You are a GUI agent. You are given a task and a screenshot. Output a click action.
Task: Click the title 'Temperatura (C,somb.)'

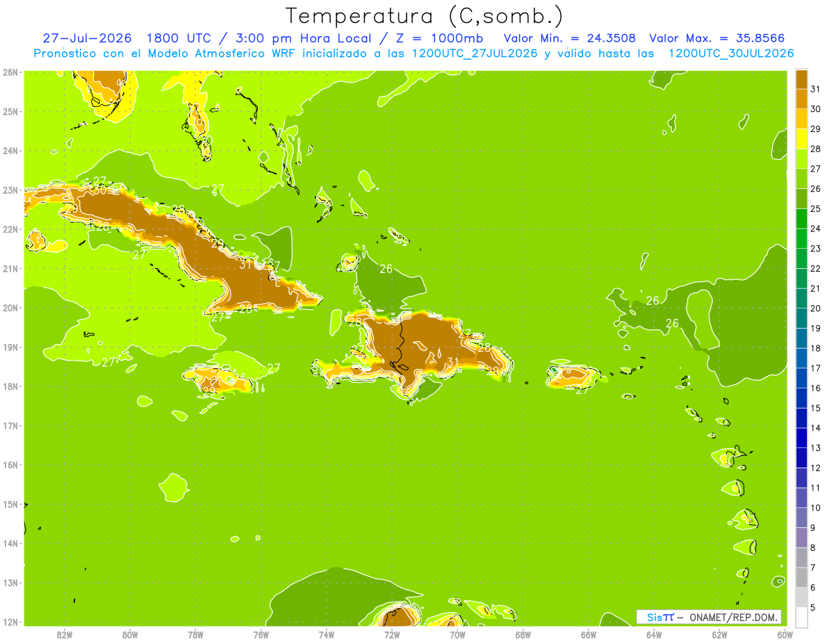pyautogui.click(x=425, y=16)
